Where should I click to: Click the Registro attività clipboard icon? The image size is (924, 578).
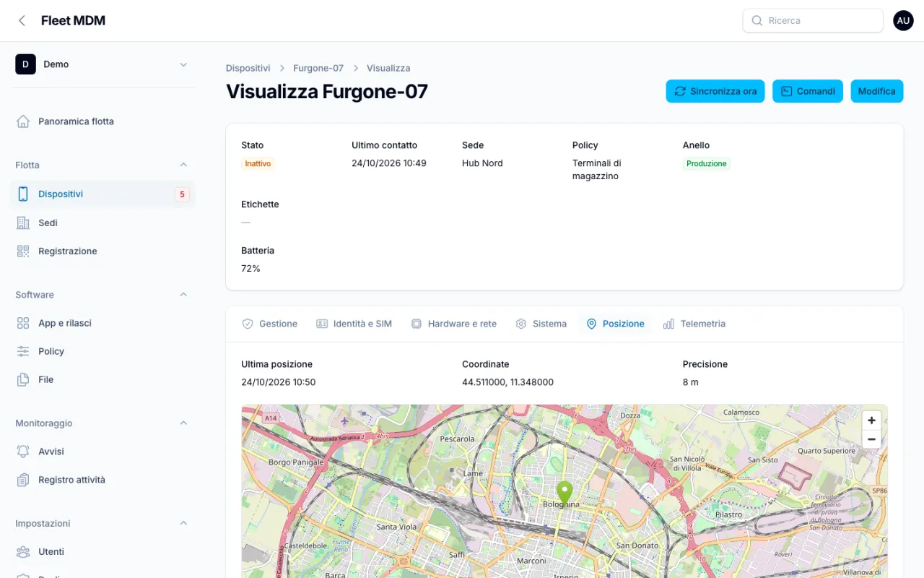tap(23, 480)
